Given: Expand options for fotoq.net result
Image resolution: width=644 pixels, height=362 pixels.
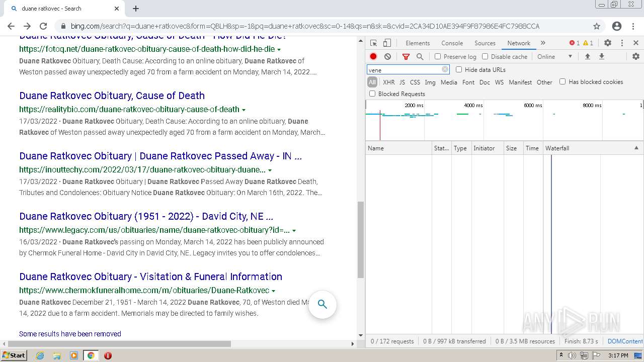Looking at the screenshot, I should pyautogui.click(x=279, y=49).
